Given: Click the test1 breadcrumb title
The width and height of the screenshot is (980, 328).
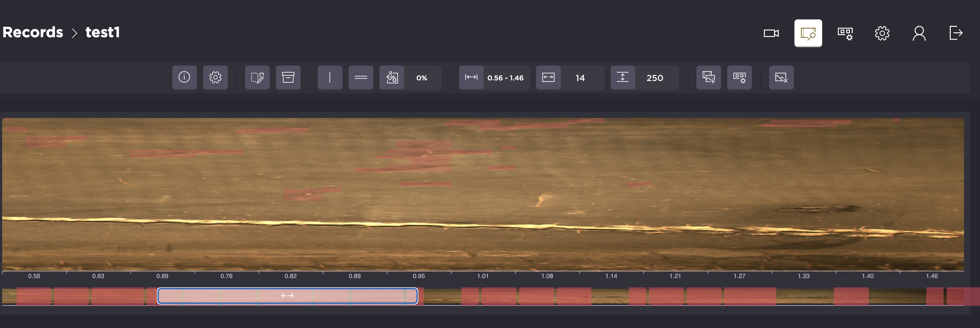Looking at the screenshot, I should 102,32.
